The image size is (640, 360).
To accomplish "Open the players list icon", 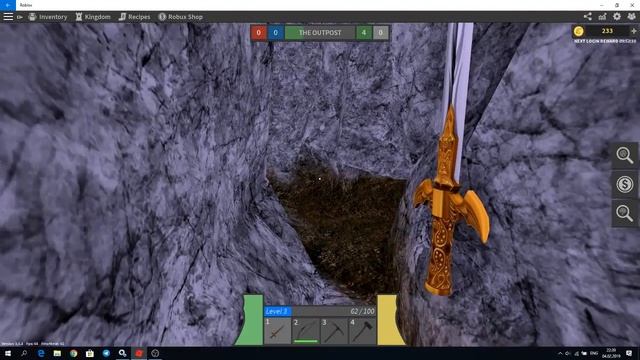I will pos(631,17).
